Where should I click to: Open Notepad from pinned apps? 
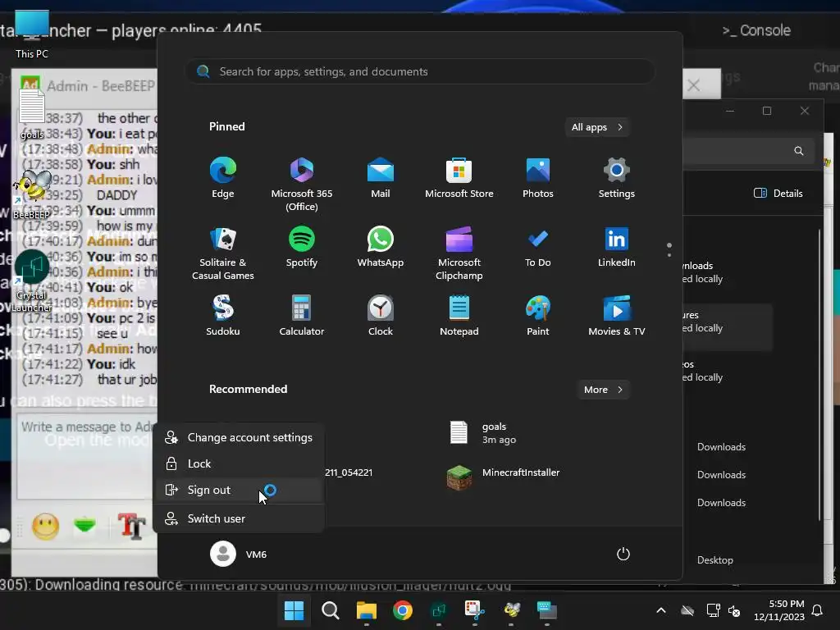[459, 316]
